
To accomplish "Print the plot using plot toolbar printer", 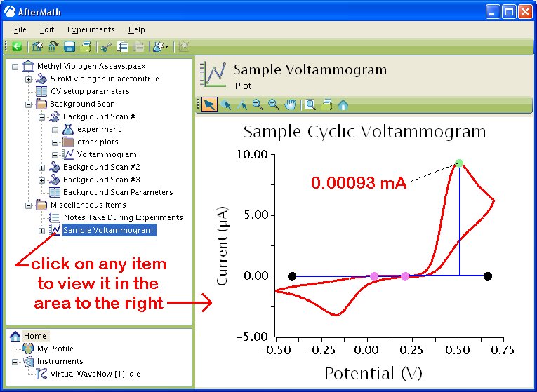I will pos(326,104).
